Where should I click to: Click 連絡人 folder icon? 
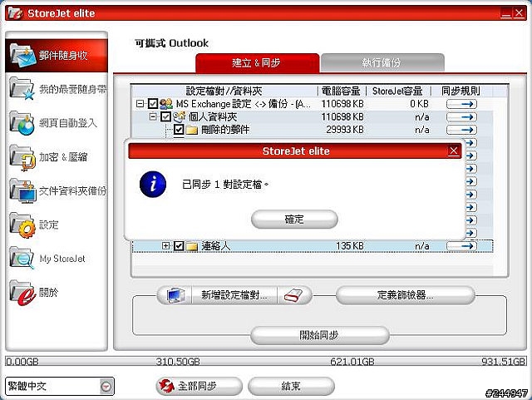click(x=192, y=246)
